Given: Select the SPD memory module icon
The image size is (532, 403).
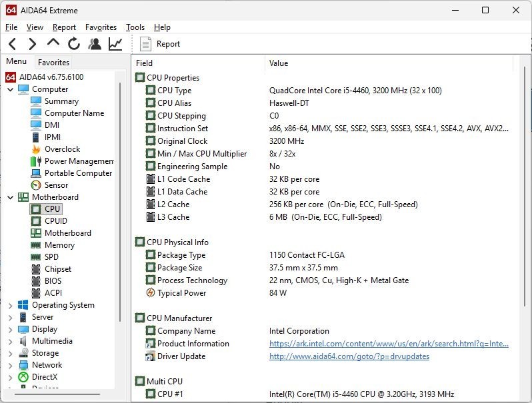Looking at the screenshot, I should 35,257.
